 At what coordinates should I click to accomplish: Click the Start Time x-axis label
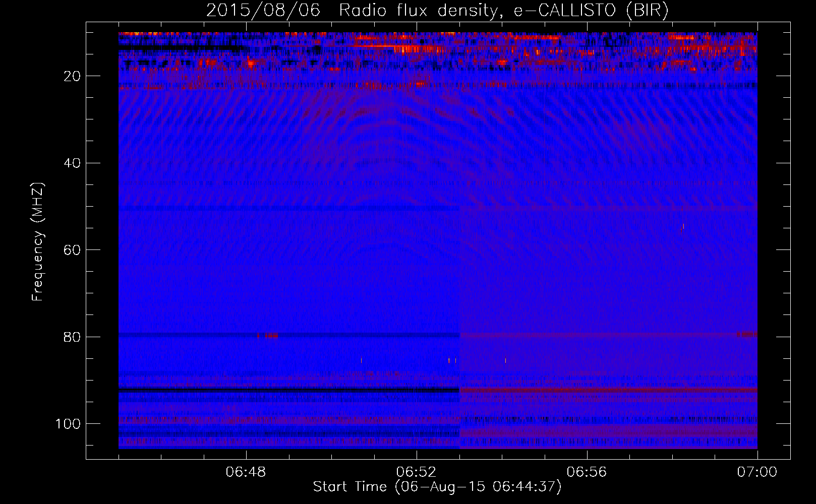(x=437, y=487)
